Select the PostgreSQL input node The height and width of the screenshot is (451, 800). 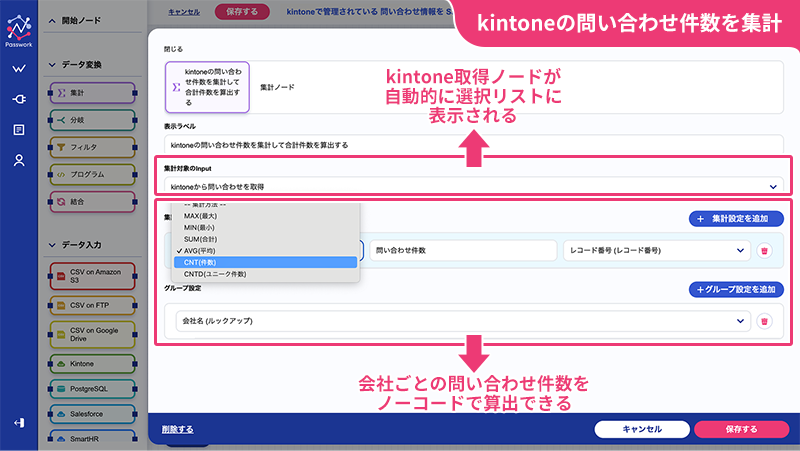pos(92,389)
